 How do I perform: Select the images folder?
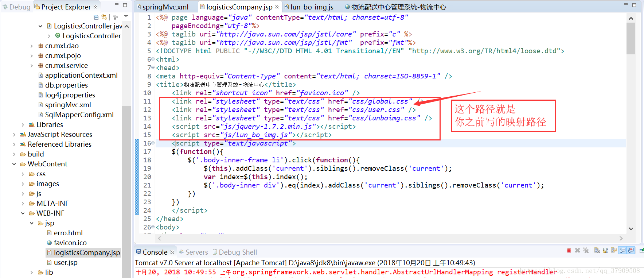[44, 184]
